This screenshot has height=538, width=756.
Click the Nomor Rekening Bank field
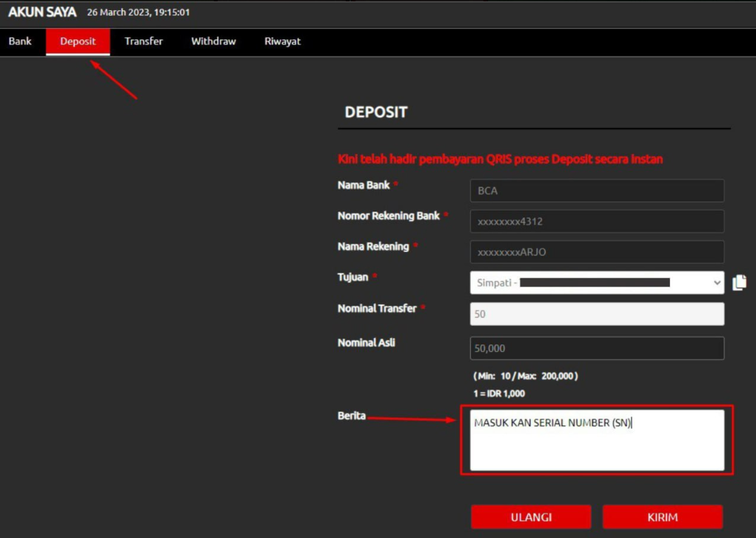(x=597, y=222)
